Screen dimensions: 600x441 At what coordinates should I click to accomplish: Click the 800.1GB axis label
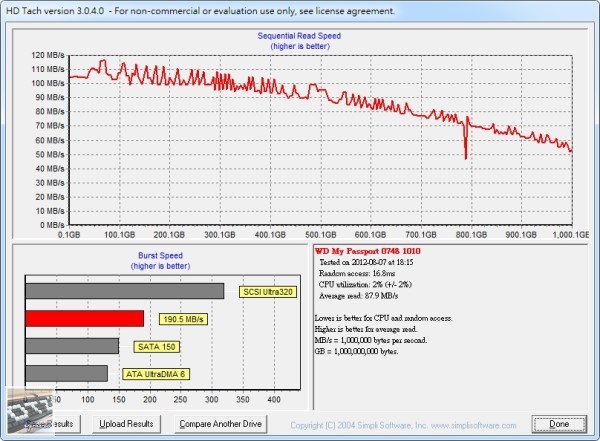point(471,235)
